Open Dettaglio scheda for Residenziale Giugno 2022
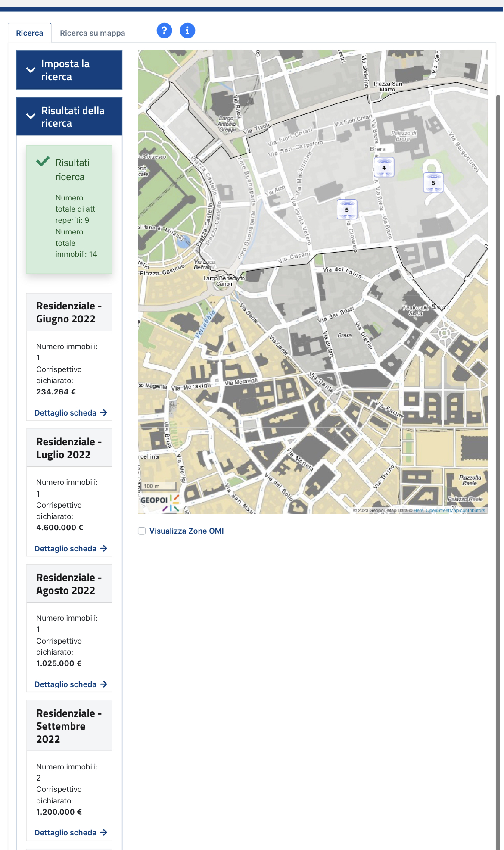Image resolution: width=504 pixels, height=850 pixels. (x=71, y=413)
